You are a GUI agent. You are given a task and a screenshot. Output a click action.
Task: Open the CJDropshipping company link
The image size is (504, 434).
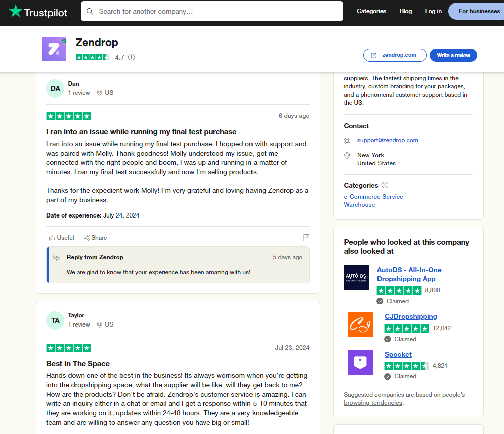(x=411, y=316)
